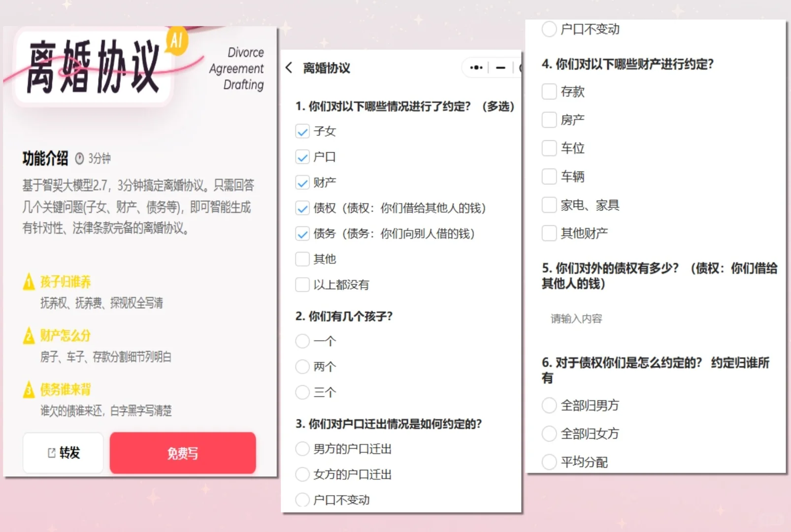
Task: Click the clock icon next to 3分钟
Action: click(79, 158)
